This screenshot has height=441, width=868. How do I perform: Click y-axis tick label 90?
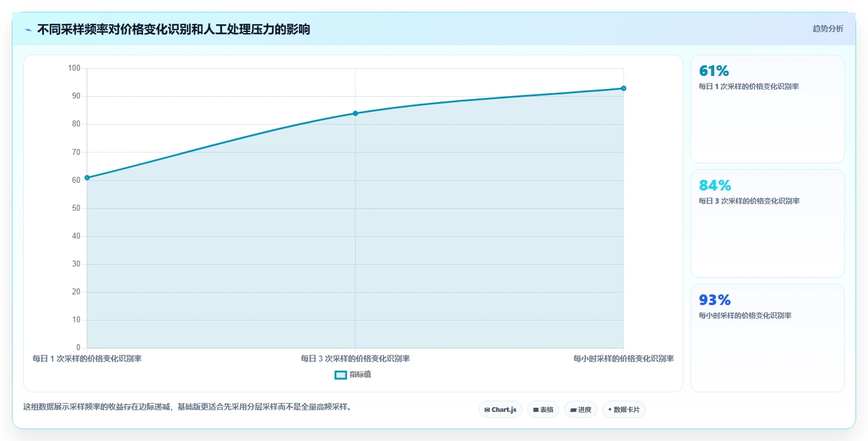(76, 96)
